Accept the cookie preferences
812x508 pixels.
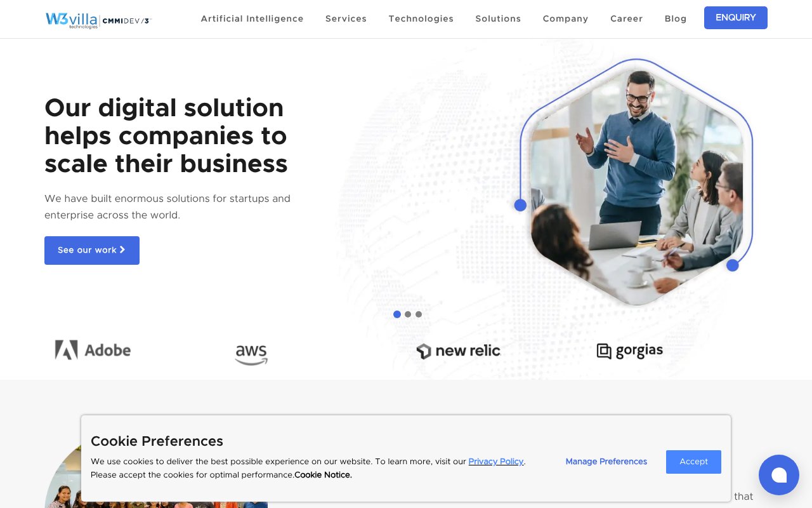click(693, 462)
